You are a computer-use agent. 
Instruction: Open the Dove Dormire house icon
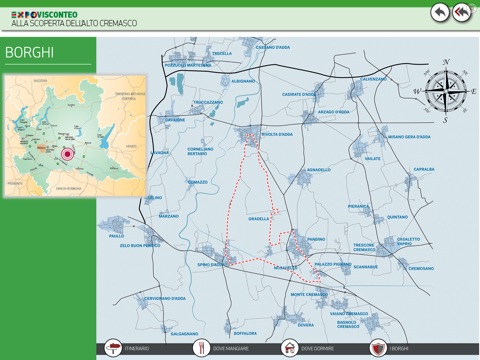pos(290,348)
